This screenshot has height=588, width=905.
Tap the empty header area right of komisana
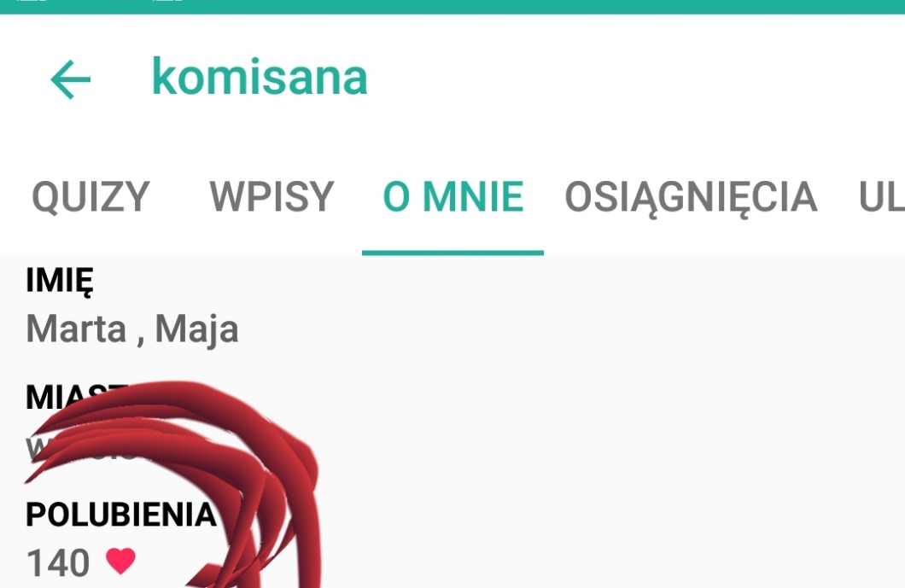point(635,78)
